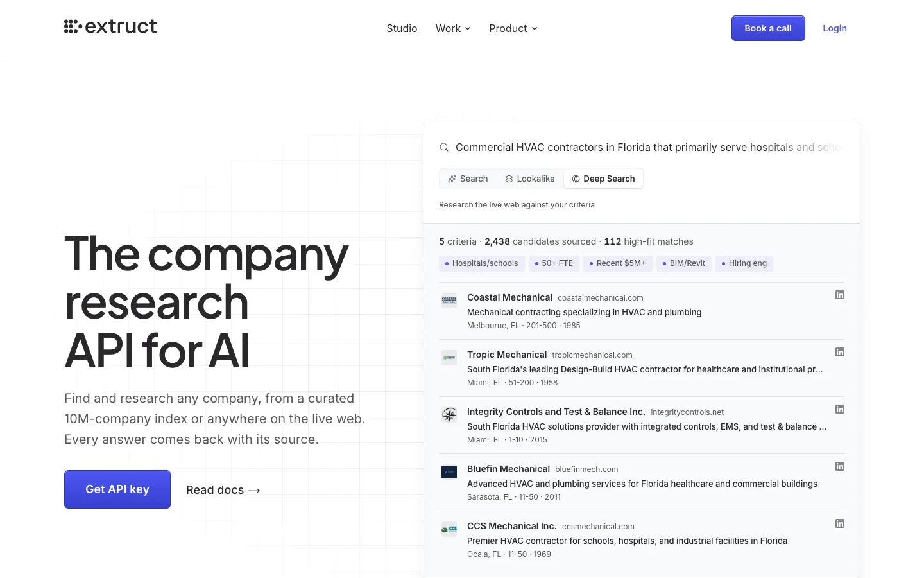This screenshot has width=924, height=578.
Task: Click the extruct logo
Action: [x=110, y=26]
